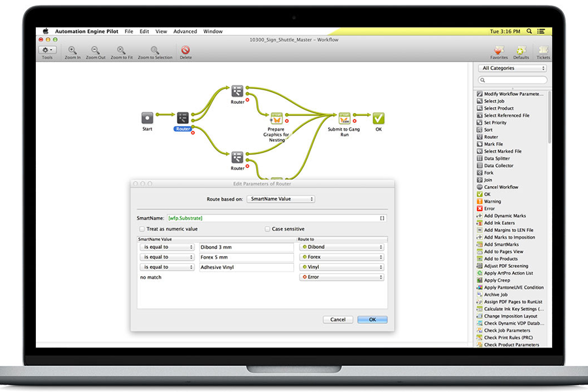The height and width of the screenshot is (392, 588).
Task: Expand the Route to Dibond dropdown
Action: [x=341, y=247]
